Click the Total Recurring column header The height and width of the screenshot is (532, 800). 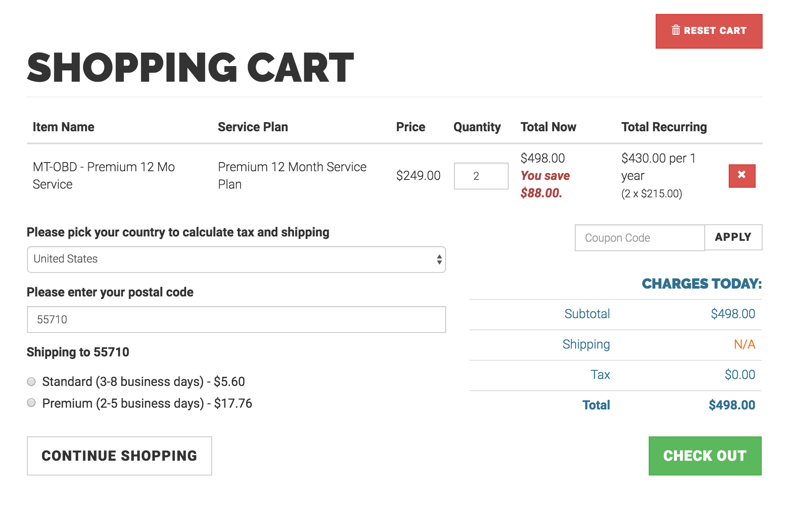[664, 127]
